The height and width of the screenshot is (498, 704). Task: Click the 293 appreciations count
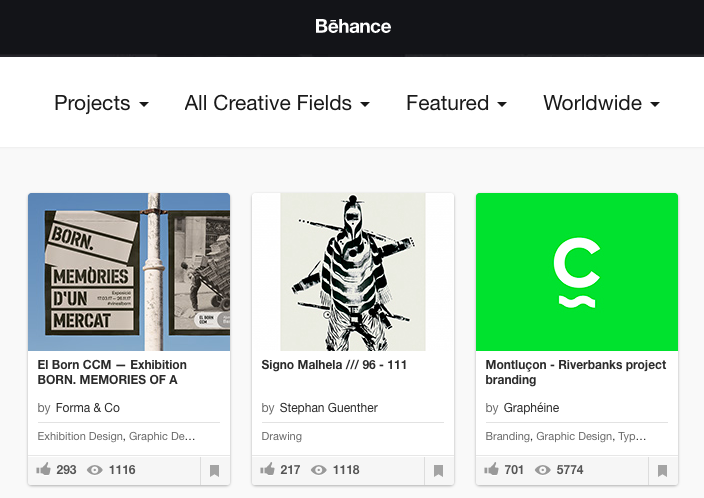[x=66, y=470]
